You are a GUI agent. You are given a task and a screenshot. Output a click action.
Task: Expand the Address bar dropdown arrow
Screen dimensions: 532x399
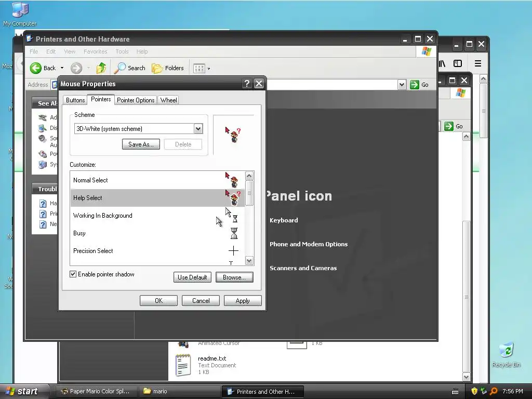pyautogui.click(x=402, y=85)
